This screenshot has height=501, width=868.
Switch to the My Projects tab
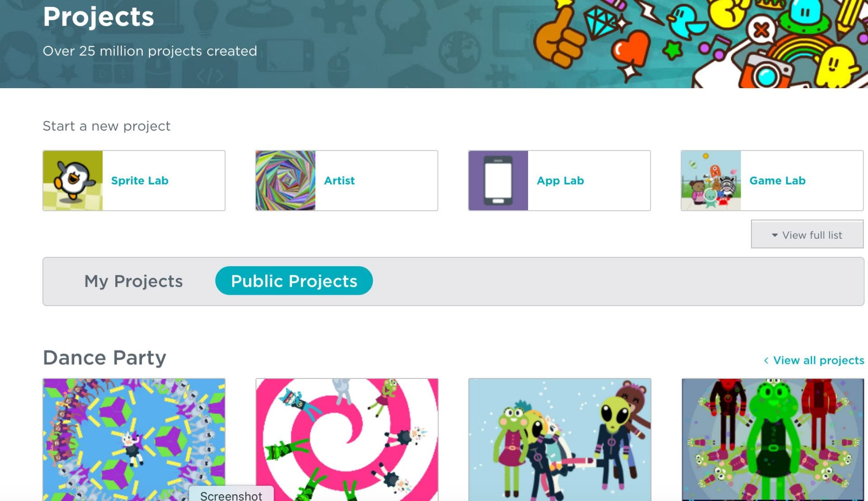click(x=133, y=281)
